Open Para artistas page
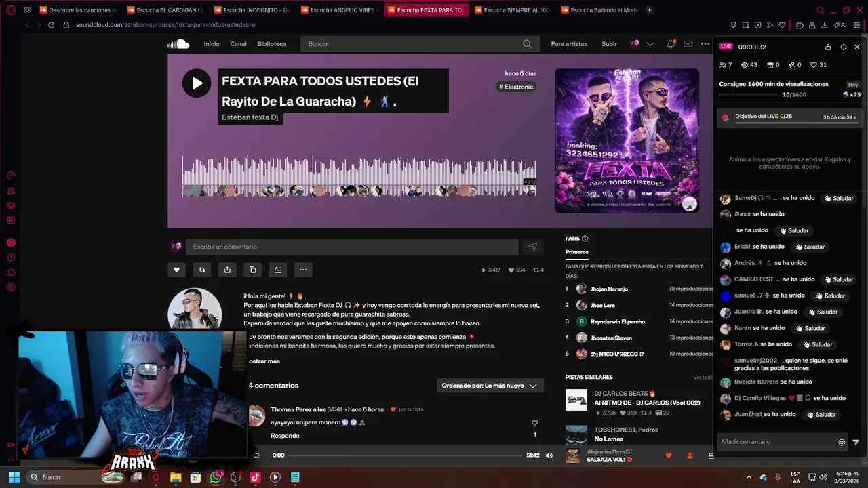The height and width of the screenshot is (488, 868). click(x=569, y=44)
